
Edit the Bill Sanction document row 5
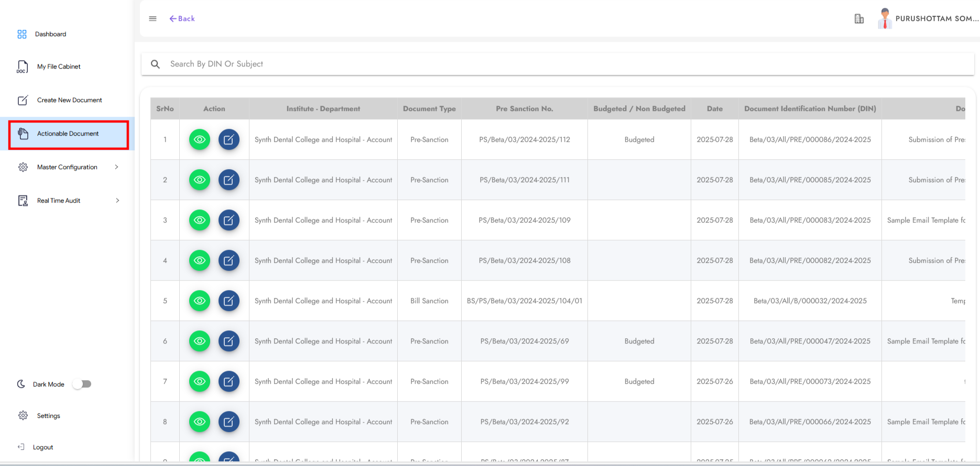click(x=228, y=301)
